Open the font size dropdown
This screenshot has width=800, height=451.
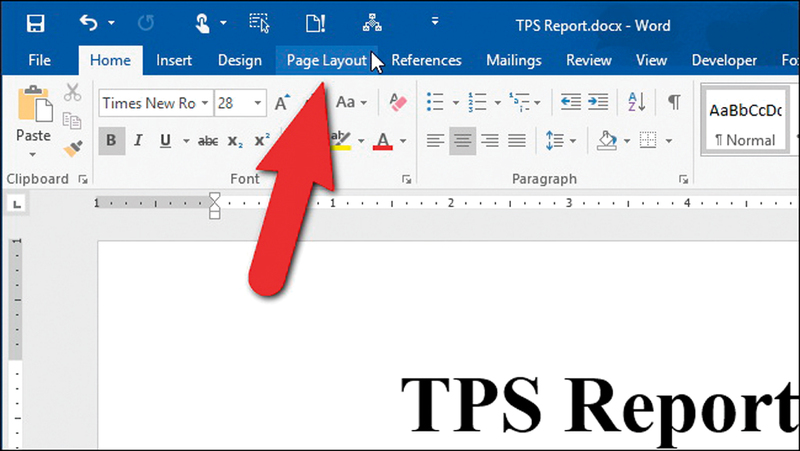(258, 103)
